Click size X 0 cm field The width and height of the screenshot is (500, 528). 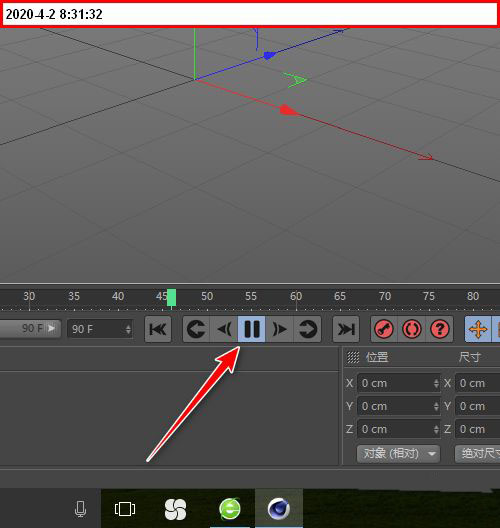(x=477, y=383)
